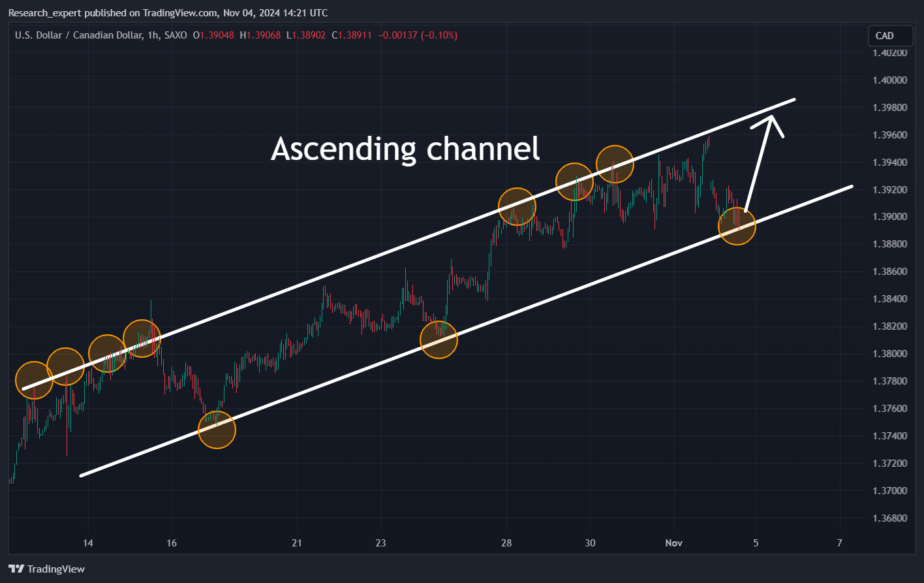This screenshot has width=924, height=583.
Task: Click the Nov label on time axis
Action: click(x=673, y=543)
